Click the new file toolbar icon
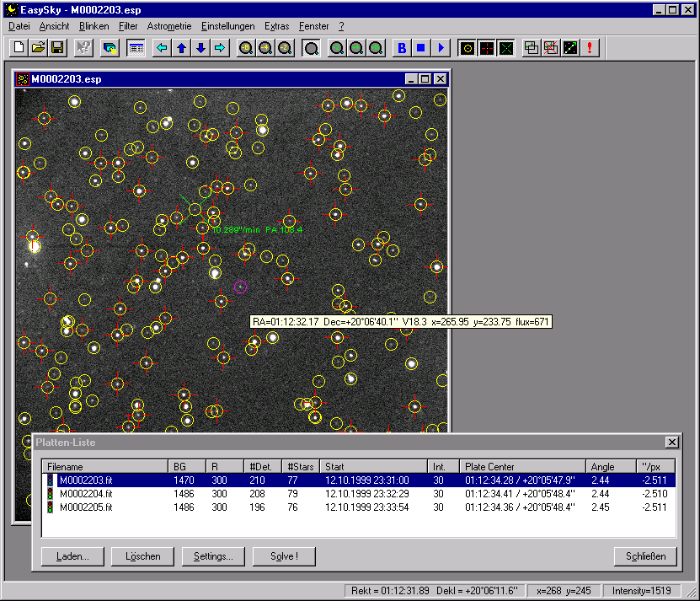This screenshot has width=700, height=601. (x=19, y=48)
